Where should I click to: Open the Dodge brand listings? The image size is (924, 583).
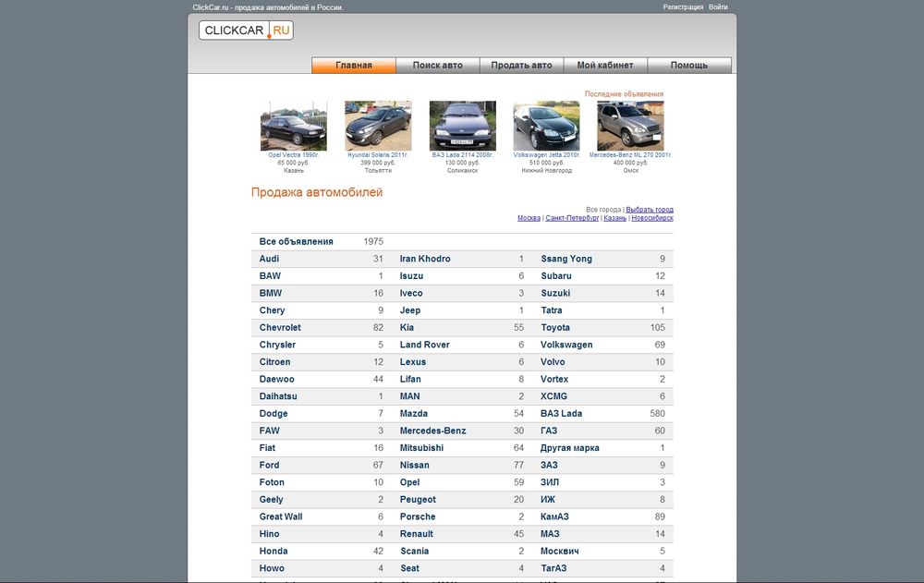[x=274, y=413]
